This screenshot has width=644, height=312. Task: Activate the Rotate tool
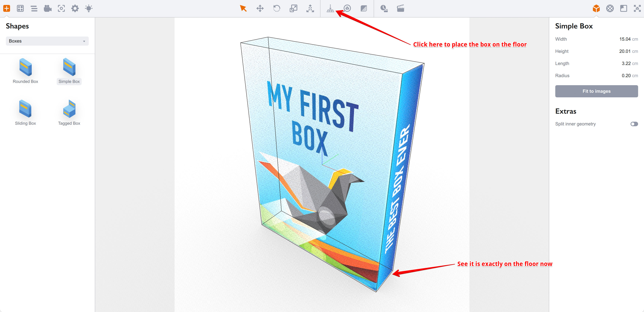(277, 8)
